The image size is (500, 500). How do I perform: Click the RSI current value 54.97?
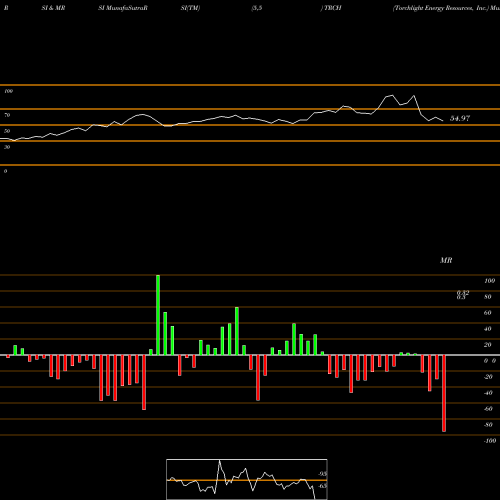460,118
